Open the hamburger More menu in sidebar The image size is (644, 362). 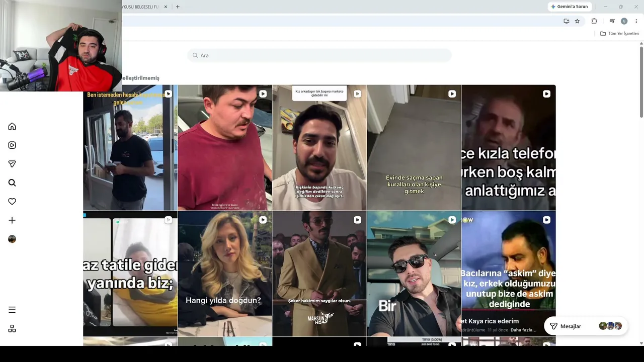point(12,310)
